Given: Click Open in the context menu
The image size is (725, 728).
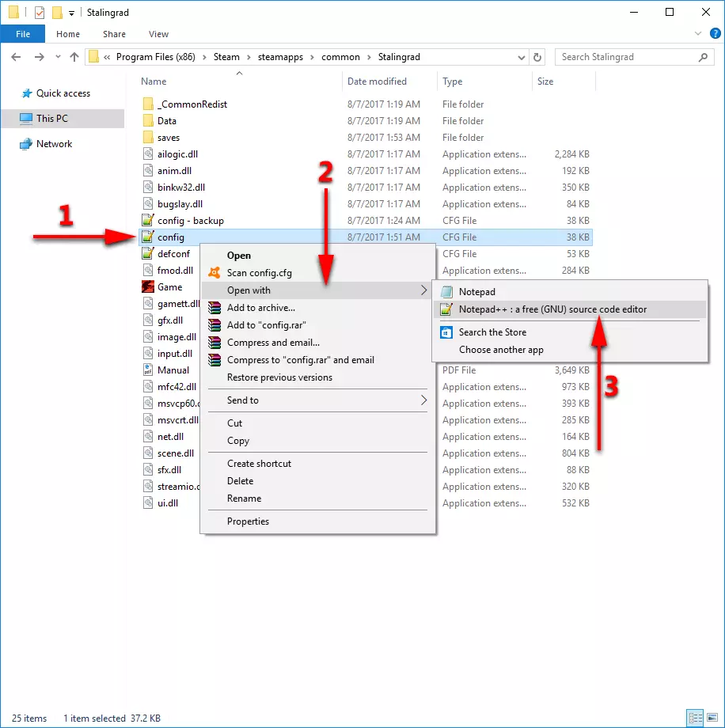Looking at the screenshot, I should 317,256.
